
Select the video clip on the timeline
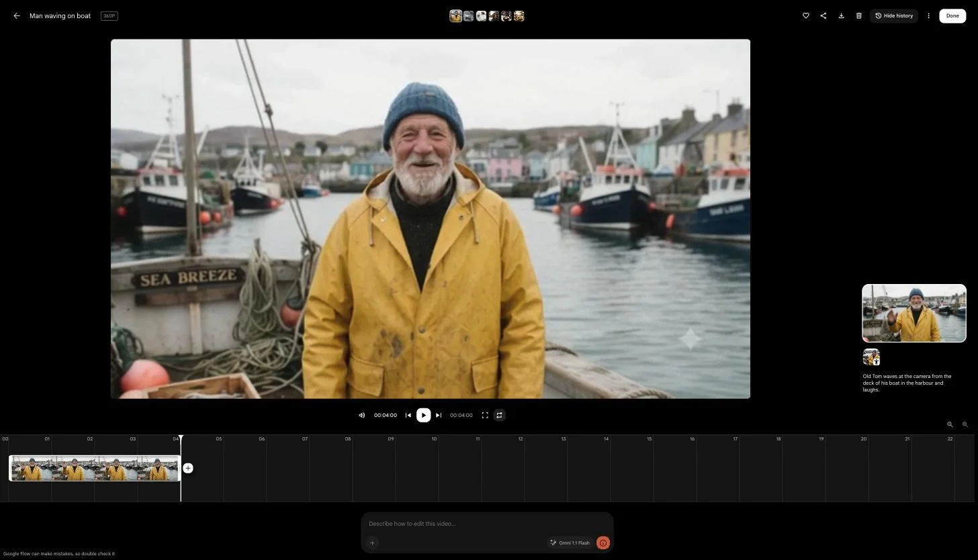[95, 468]
